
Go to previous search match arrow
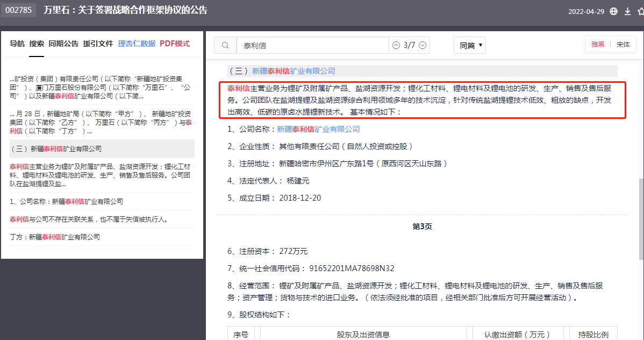(x=396, y=45)
